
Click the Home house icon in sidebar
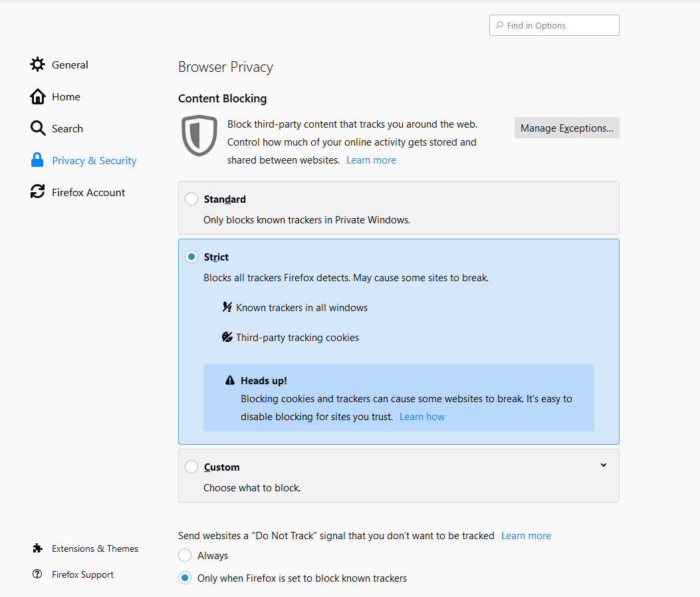click(37, 96)
